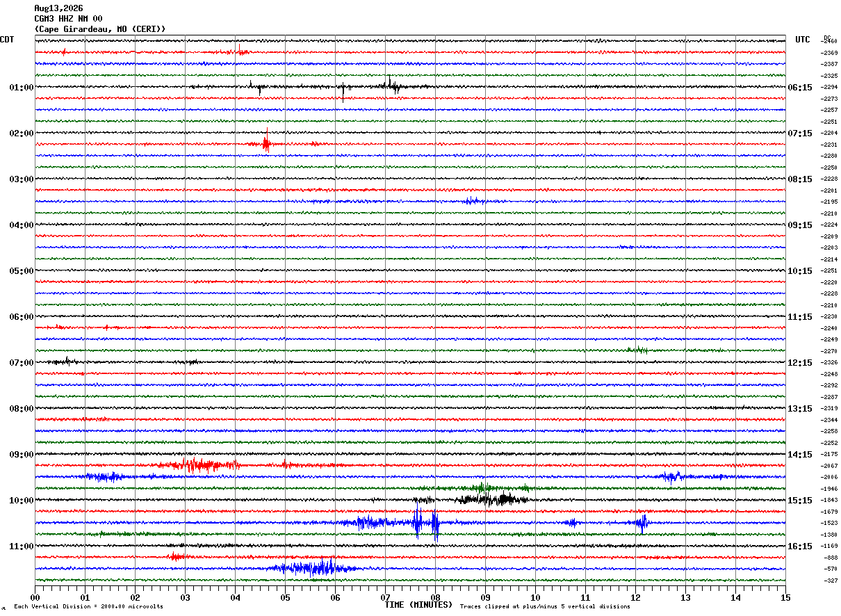Click the 00 minute tick label
Viewport: 841px width, 616px height.
35,597
